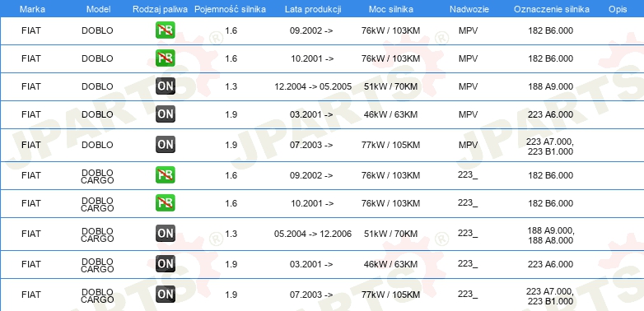Click the 05.2004 -> 12.2006 production date cell
This screenshot has width=644, height=311.
click(313, 234)
